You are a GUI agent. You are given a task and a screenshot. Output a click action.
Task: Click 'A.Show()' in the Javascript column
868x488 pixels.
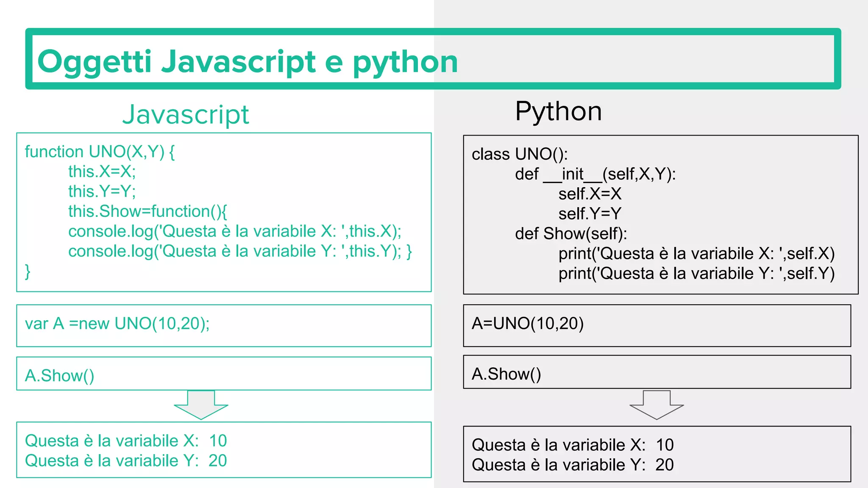[60, 376]
